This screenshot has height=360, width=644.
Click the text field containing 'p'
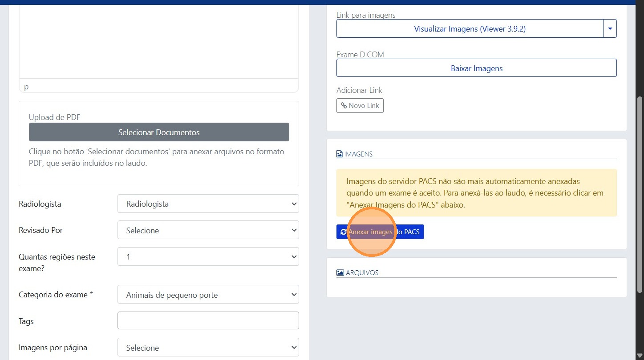coord(158,86)
